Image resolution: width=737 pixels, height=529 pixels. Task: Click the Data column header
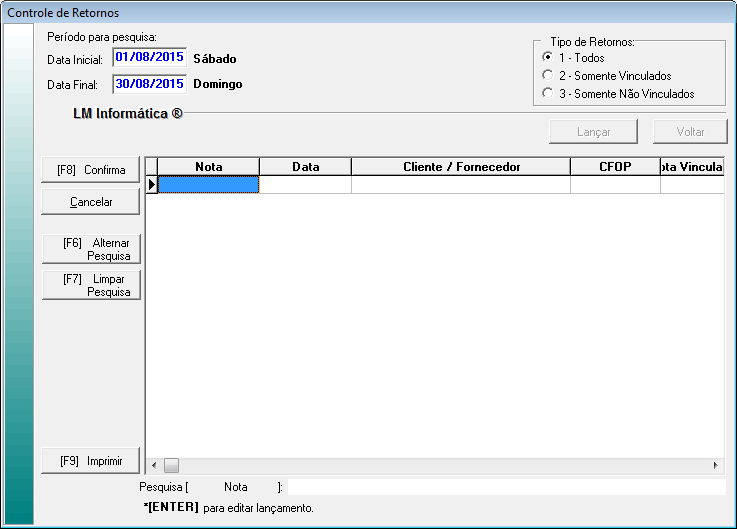point(305,167)
